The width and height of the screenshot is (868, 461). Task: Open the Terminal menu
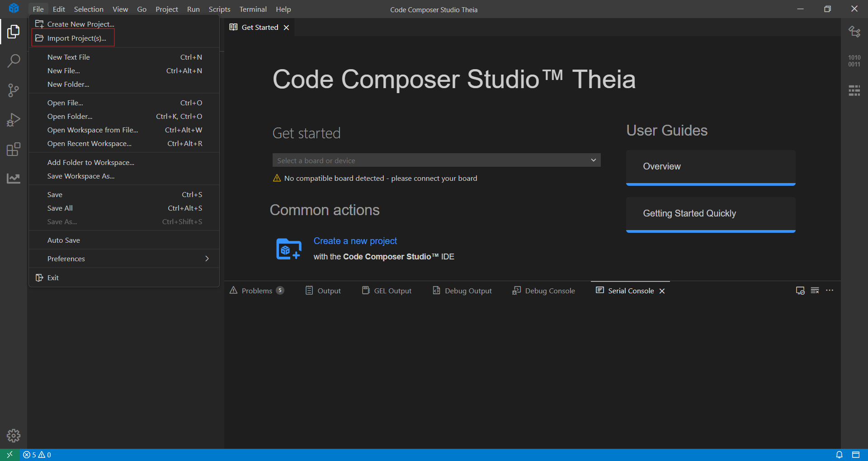point(253,9)
